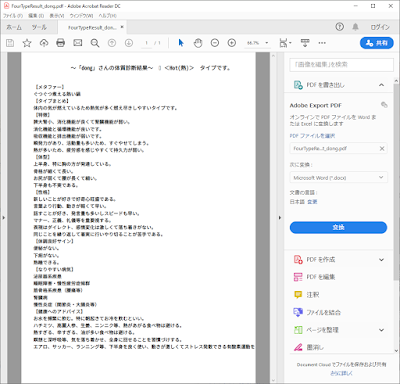Show more tools ellipsis icon
This screenshot has width=400, height=384.
click(x=322, y=43)
